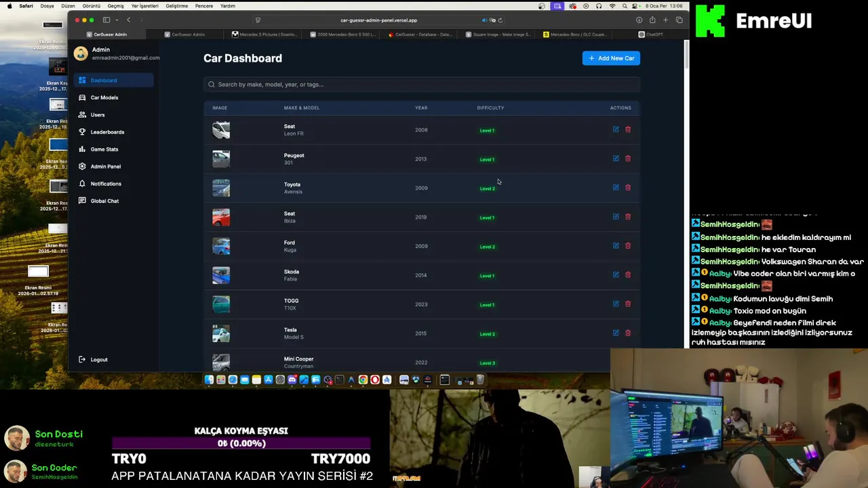Edit the Peugeot 301 entry
Image resolution: width=868 pixels, height=488 pixels.
click(x=616, y=159)
